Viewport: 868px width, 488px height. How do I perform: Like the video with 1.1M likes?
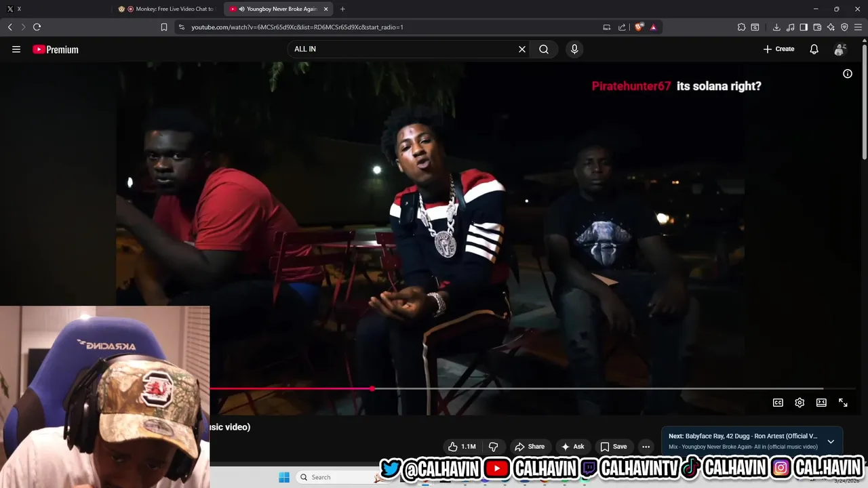tap(461, 447)
